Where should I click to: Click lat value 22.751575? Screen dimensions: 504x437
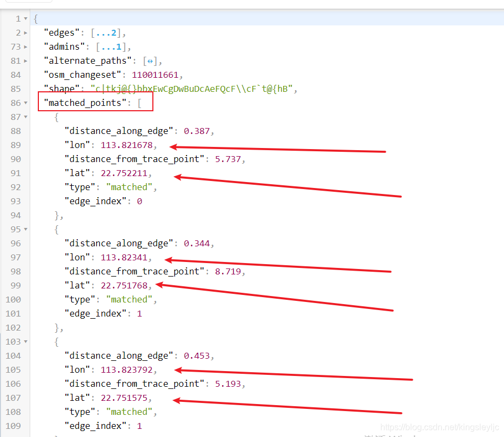point(124,398)
